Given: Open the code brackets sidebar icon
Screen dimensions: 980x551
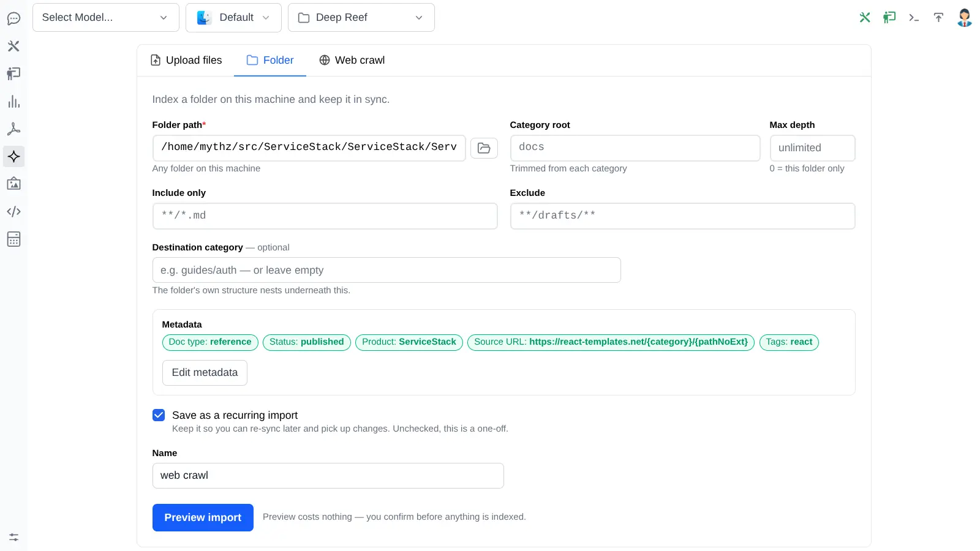Looking at the screenshot, I should coord(13,212).
